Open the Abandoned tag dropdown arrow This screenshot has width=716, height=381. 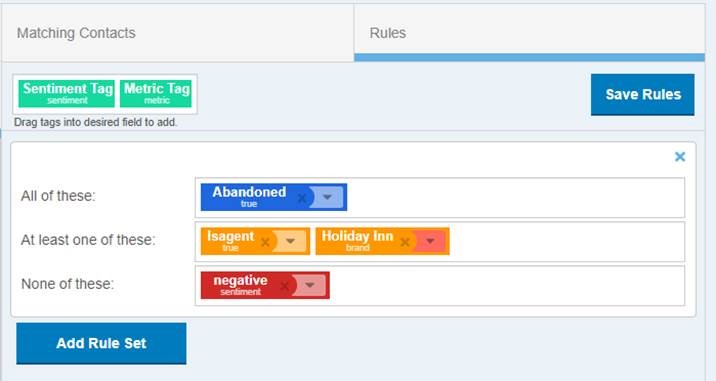click(327, 197)
